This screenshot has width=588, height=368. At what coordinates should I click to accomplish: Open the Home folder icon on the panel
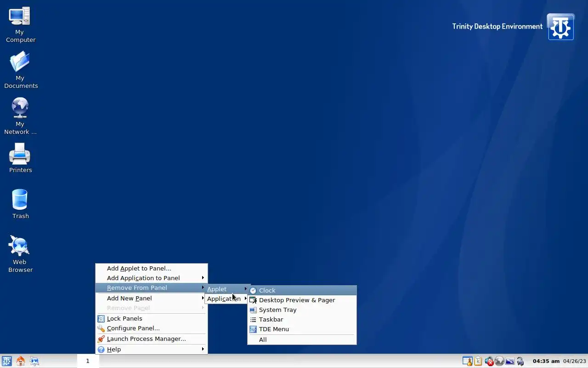[x=21, y=361]
